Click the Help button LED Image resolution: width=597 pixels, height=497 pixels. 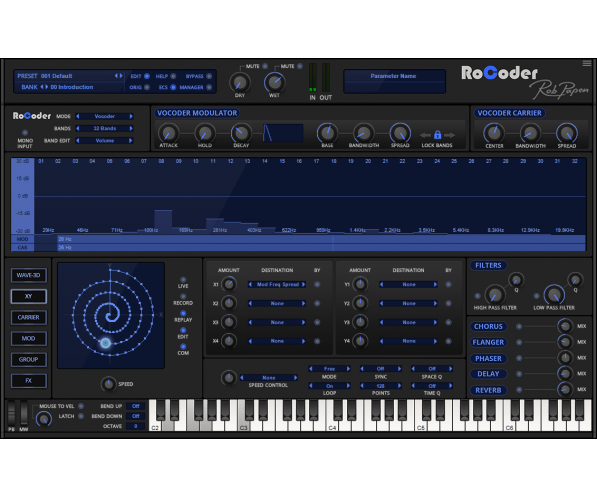(x=173, y=76)
